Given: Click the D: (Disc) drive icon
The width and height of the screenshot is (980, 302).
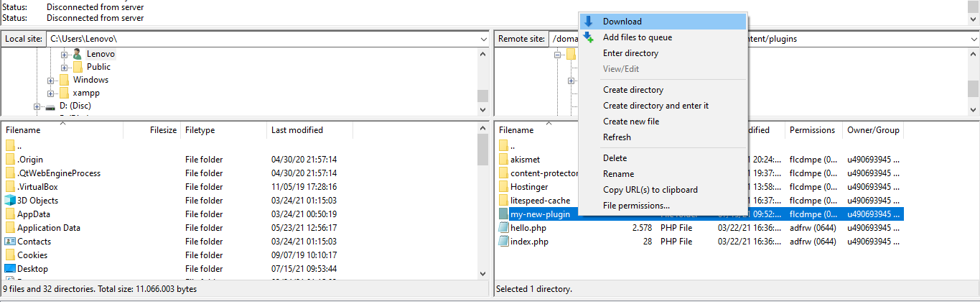Looking at the screenshot, I should 50,106.
